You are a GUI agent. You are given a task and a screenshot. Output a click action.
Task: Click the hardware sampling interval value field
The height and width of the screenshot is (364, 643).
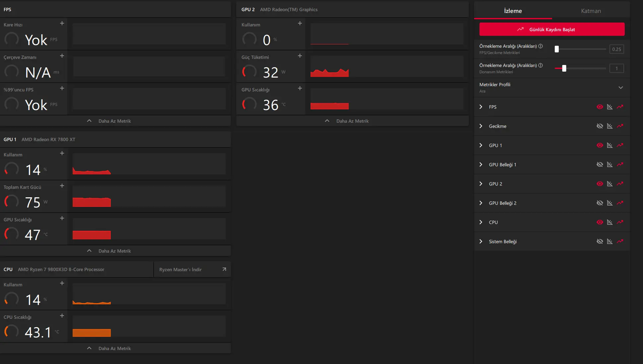tap(617, 68)
